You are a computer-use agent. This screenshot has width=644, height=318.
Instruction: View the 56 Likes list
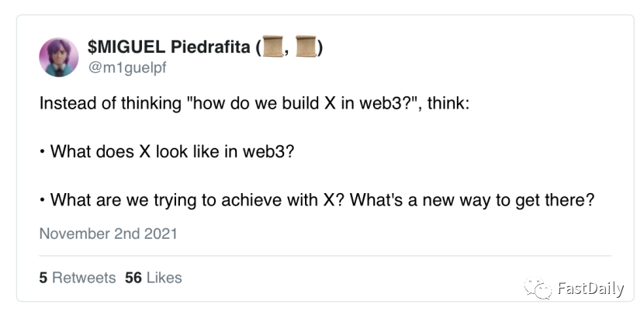[153, 277]
